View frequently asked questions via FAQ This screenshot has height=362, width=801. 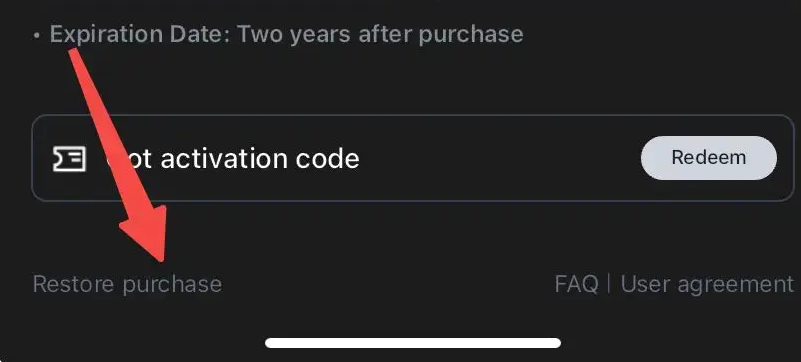[576, 284]
